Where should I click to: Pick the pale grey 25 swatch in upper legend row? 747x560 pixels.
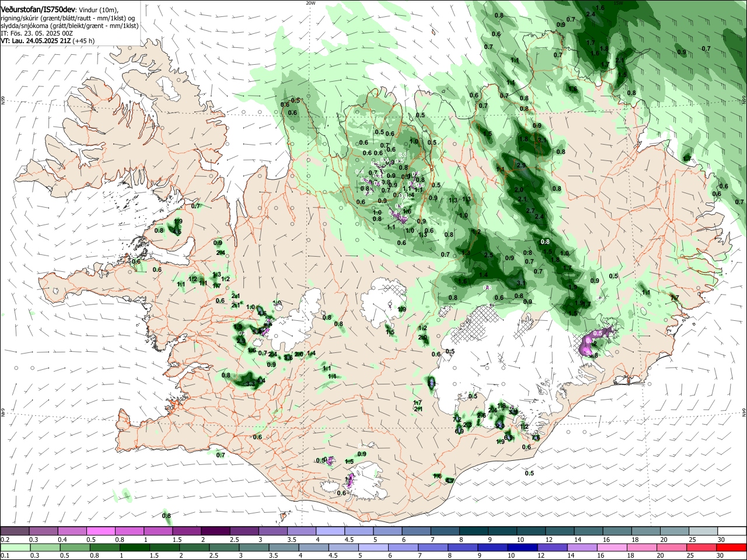(x=703, y=531)
